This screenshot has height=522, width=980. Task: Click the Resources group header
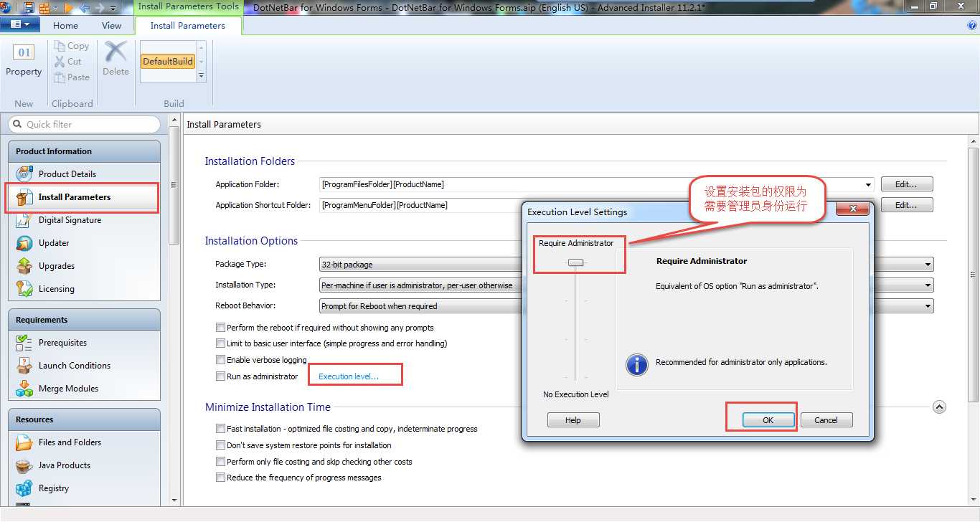(x=84, y=419)
